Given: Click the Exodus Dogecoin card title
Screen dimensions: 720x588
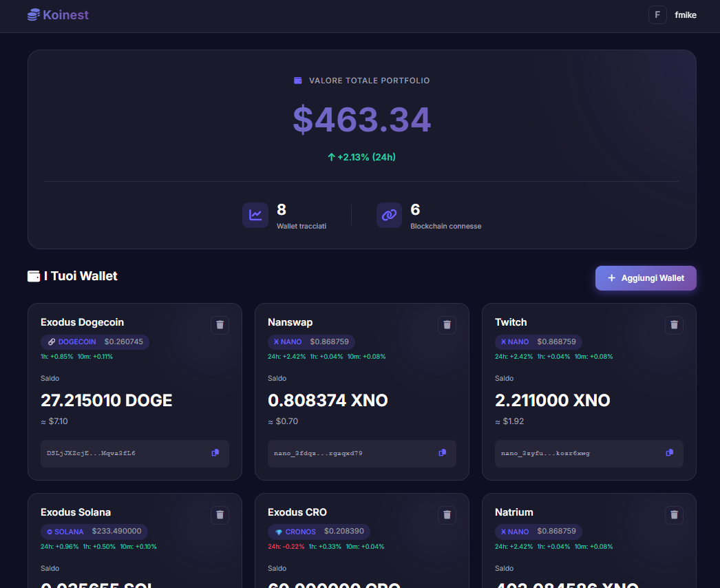Looking at the screenshot, I should tap(82, 322).
